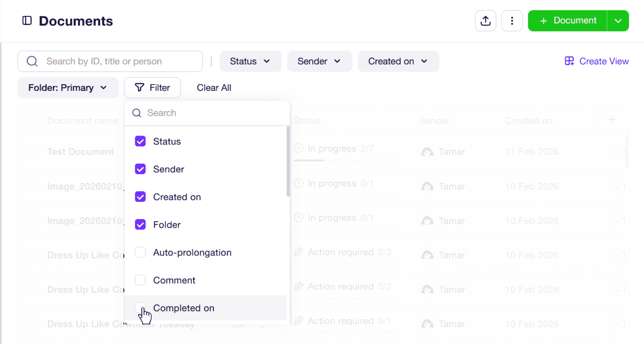Viewport: 644px width, 344px height.
Task: Click the Create View grid icon
Action: click(x=569, y=61)
